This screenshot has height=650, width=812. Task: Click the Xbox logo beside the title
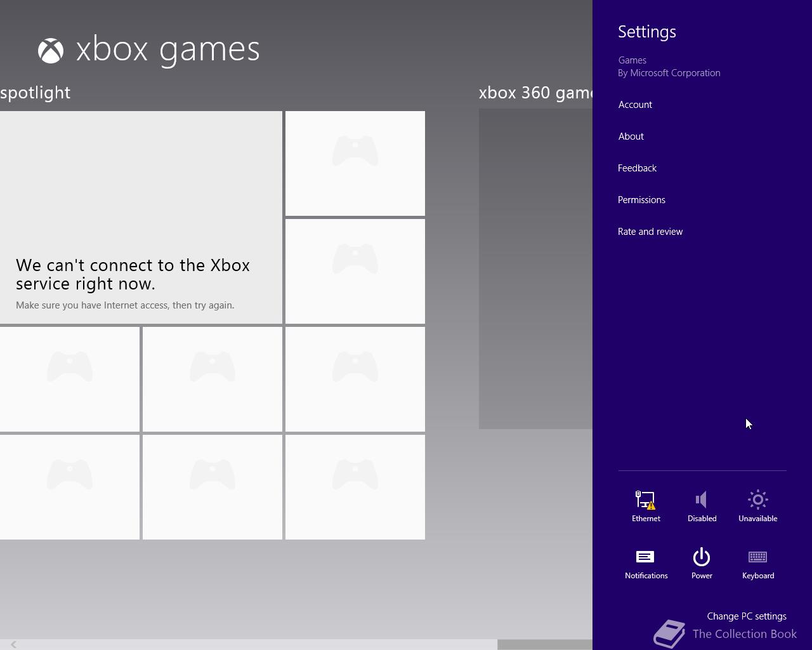click(51, 51)
